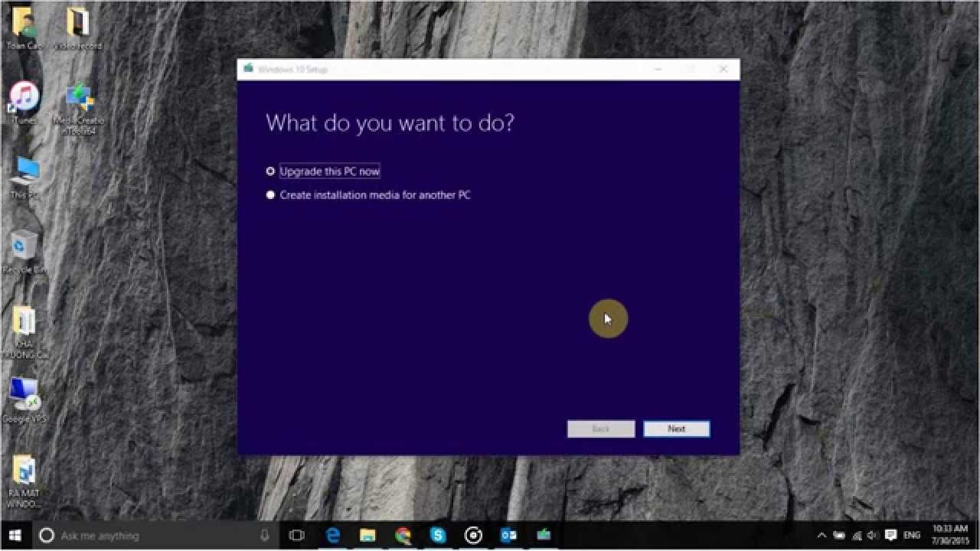Open the desktop folder above Google VPS
This screenshot has width=980, height=551.
coord(24,332)
